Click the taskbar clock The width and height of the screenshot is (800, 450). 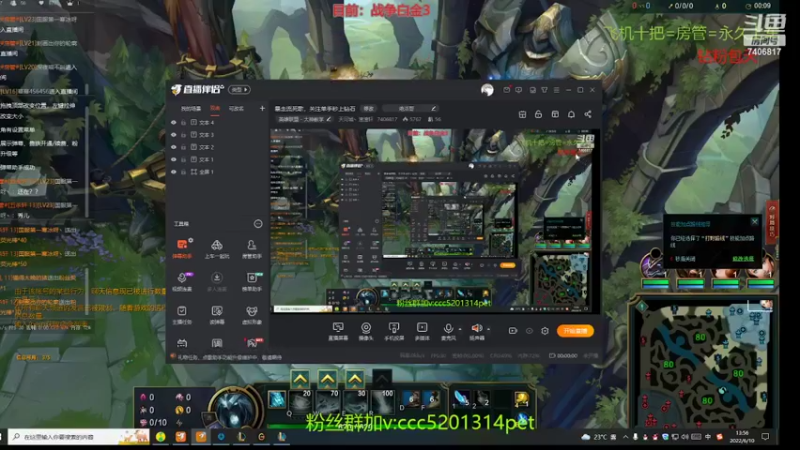[x=743, y=437]
